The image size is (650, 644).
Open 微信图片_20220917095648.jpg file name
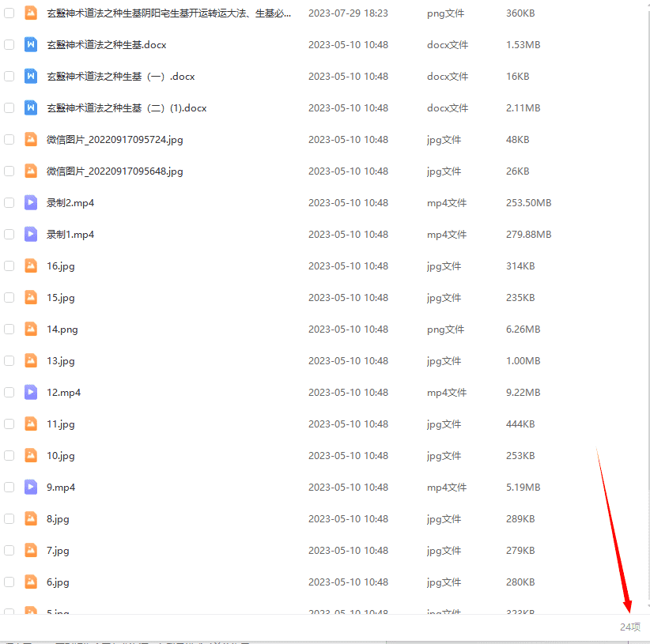click(x=115, y=171)
